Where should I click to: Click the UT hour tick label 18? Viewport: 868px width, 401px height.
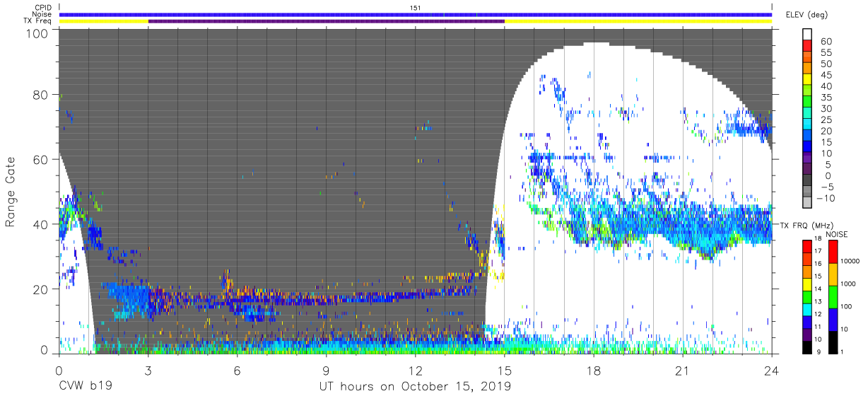594,370
